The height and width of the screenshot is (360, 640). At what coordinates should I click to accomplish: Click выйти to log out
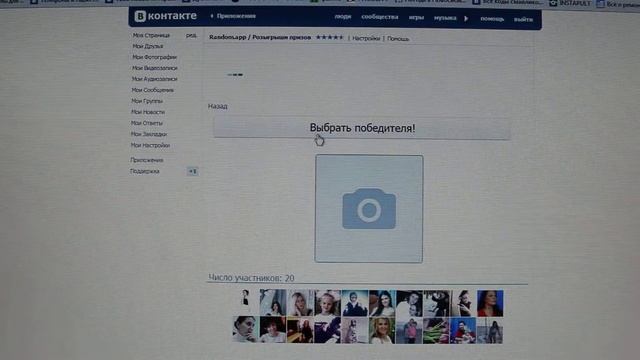523,19
